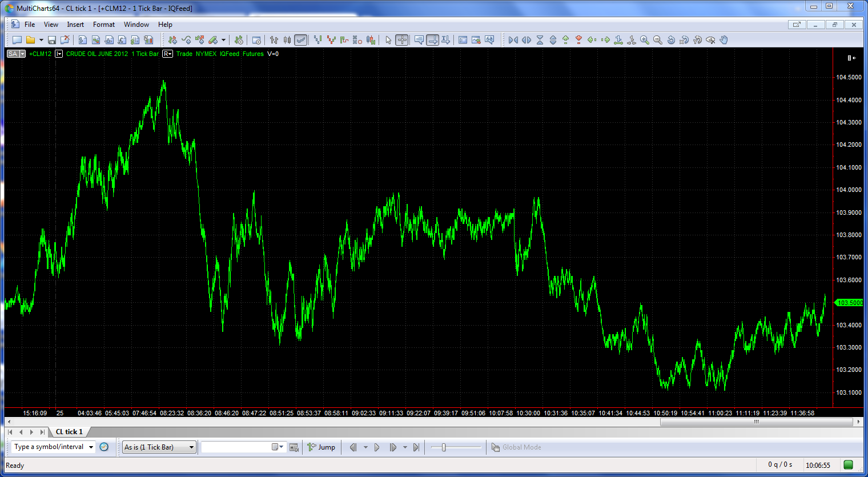
Task: Click the Zoom In magnifier icon
Action: [x=645, y=40]
